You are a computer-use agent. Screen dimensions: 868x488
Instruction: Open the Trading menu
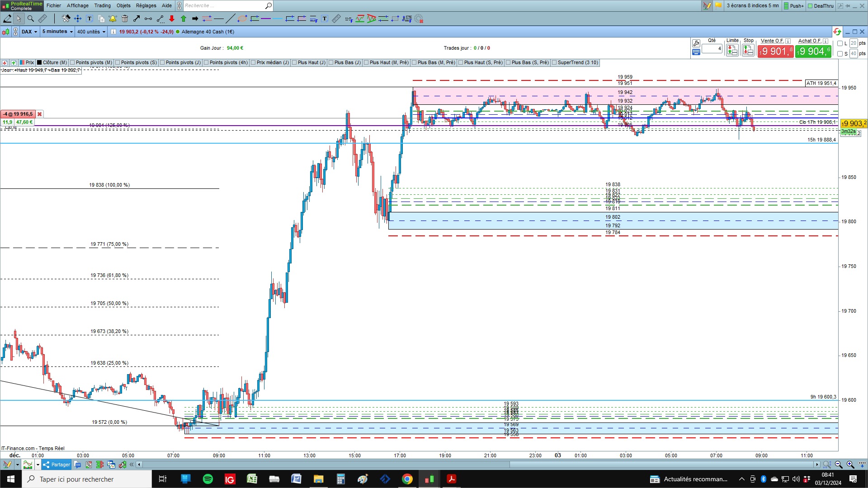[x=102, y=5]
